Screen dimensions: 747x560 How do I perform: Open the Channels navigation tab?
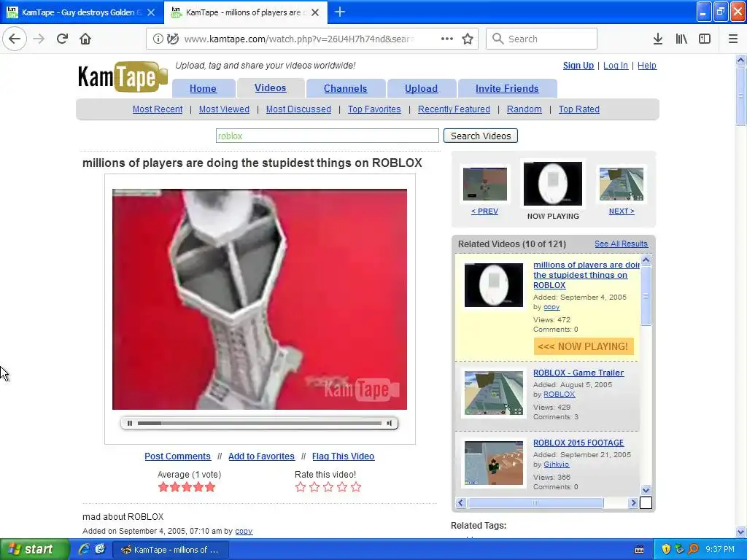coord(345,88)
